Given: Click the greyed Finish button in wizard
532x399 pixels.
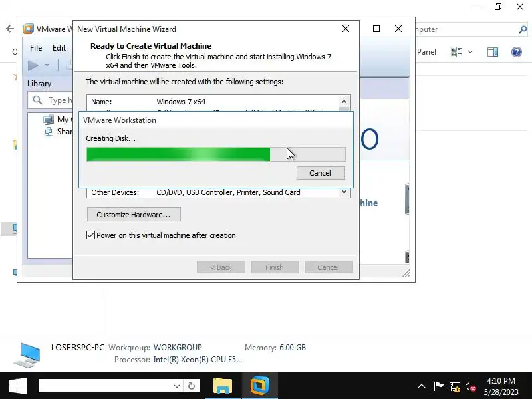Looking at the screenshot, I should (x=275, y=267).
